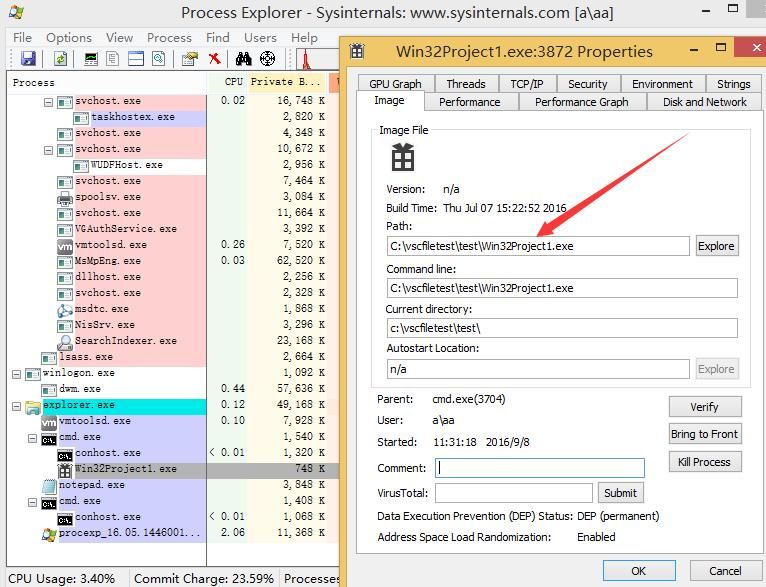The height and width of the screenshot is (587, 766).
Task: Click the binoculars Find Handle or DLL icon
Action: [x=243, y=59]
